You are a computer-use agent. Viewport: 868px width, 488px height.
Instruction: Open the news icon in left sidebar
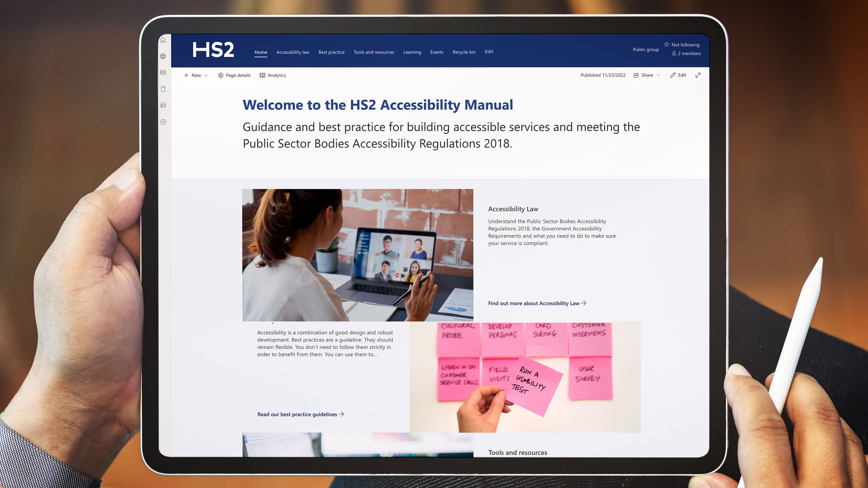[x=163, y=73]
